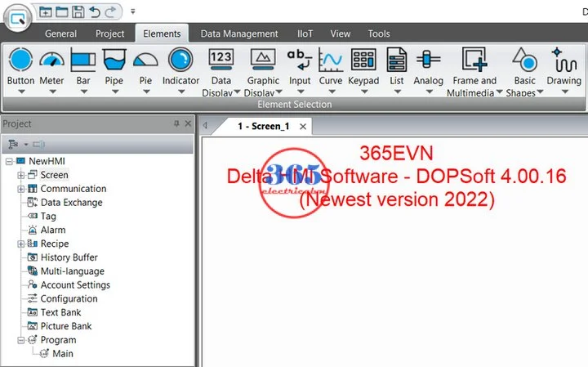Click the tree view icon in Project toolbar

(13, 144)
